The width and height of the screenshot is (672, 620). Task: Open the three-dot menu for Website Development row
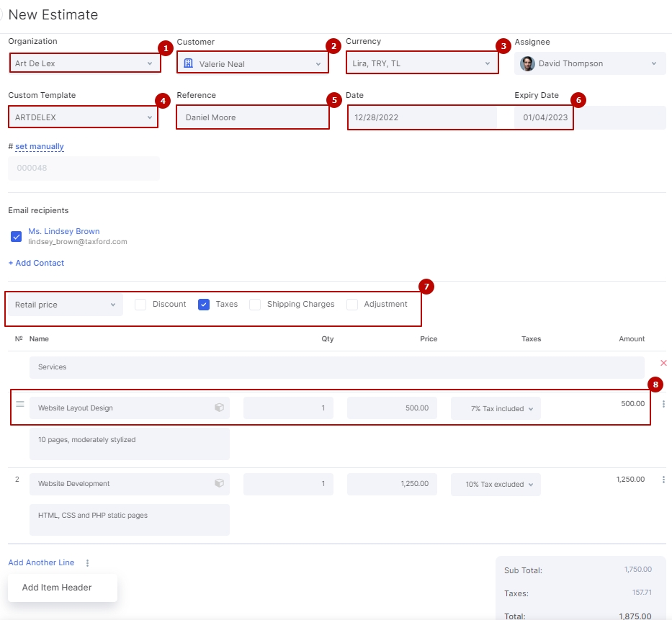point(663,480)
